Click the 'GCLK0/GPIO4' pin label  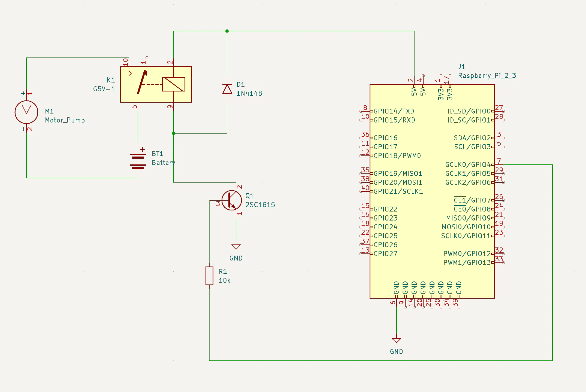(x=468, y=165)
